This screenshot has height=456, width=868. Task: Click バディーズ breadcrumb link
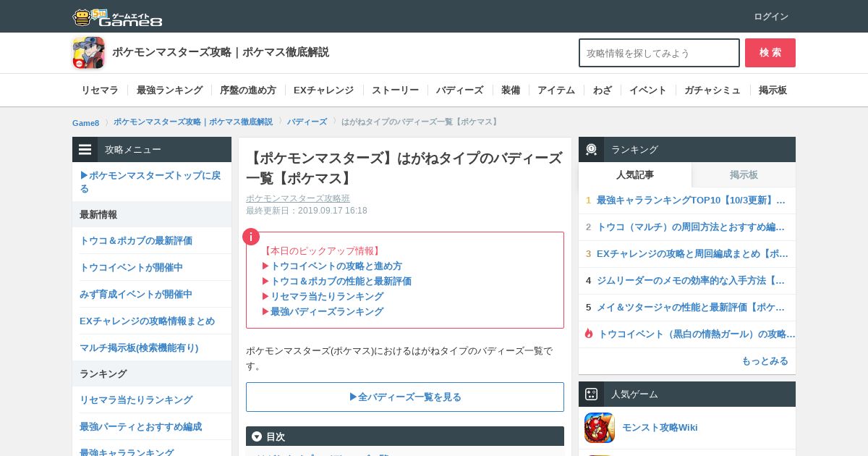tap(307, 122)
